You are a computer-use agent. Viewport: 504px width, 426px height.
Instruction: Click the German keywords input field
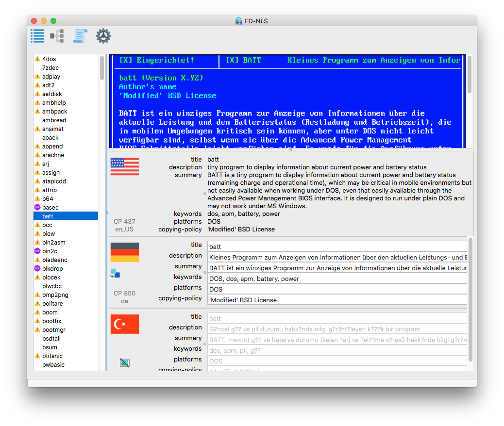336,279
